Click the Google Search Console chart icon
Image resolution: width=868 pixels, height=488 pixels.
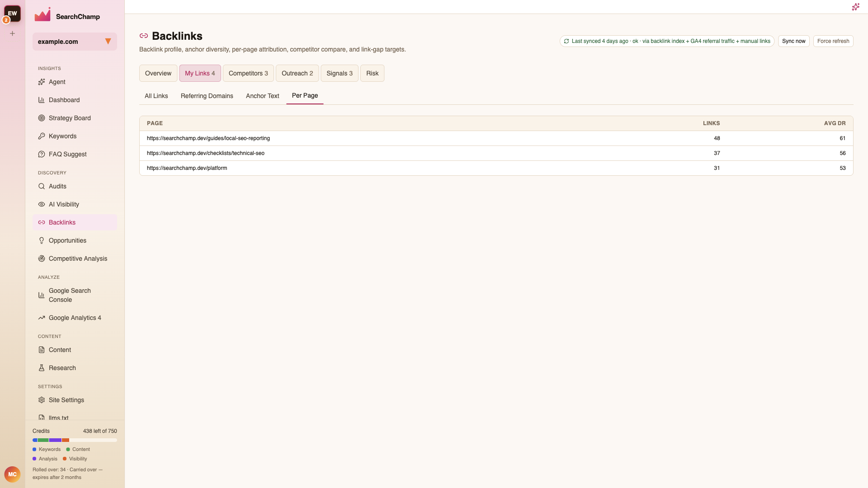pos(42,295)
